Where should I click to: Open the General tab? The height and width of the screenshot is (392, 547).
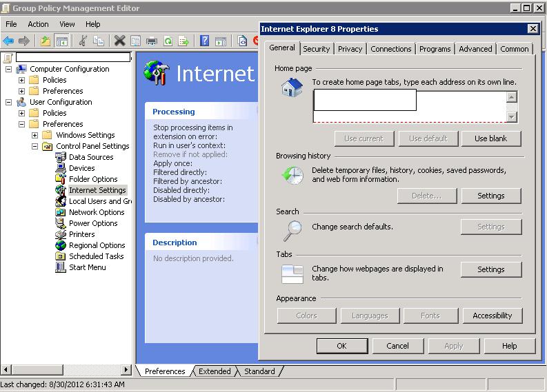282,48
